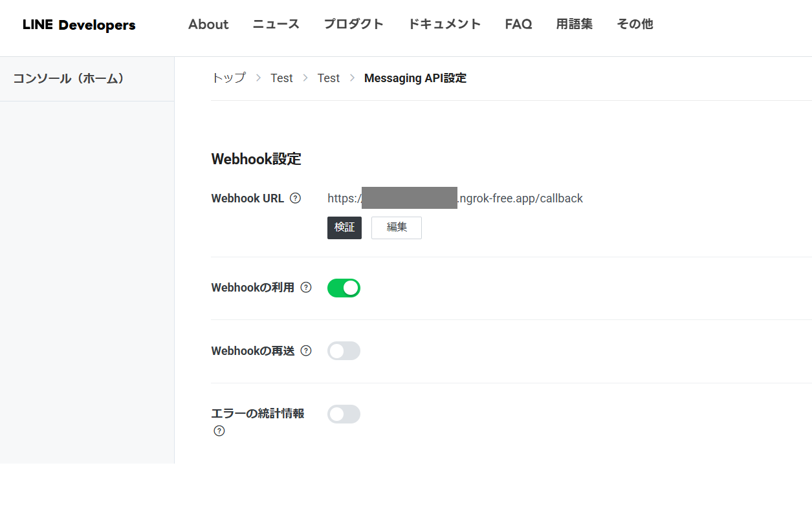Disable the Webhookの利用 toggle
Screen dimensions: 812x514
[344, 288]
